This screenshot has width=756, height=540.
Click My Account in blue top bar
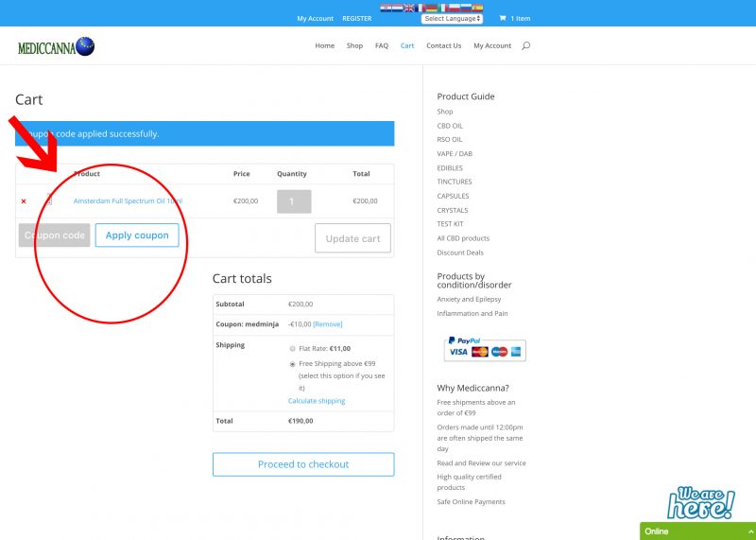point(315,18)
